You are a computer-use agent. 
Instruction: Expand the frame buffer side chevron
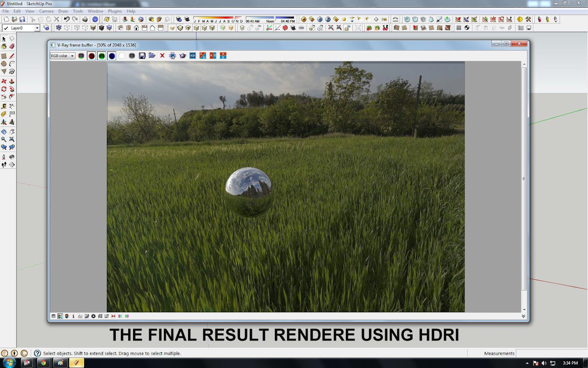pos(524,316)
